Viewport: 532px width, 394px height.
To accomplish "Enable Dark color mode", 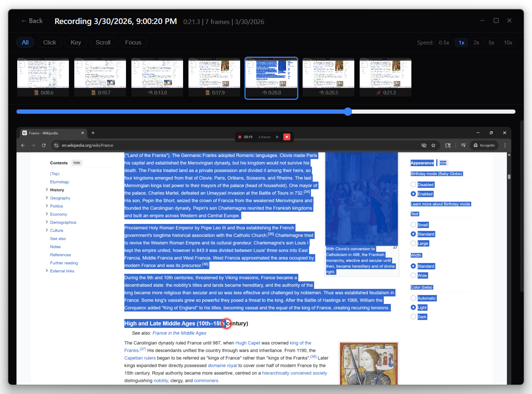I will [413, 316].
